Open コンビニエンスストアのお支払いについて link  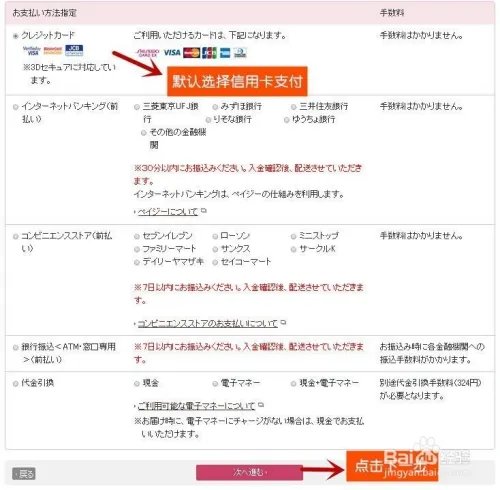click(x=207, y=323)
